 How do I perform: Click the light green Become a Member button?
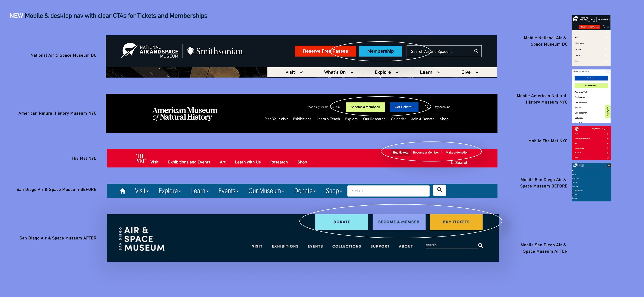coord(365,107)
